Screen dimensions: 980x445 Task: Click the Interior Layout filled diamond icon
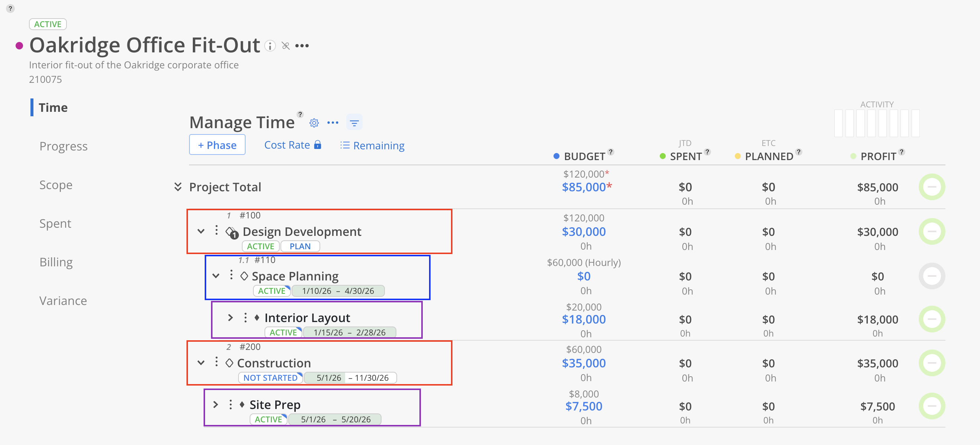tap(257, 317)
